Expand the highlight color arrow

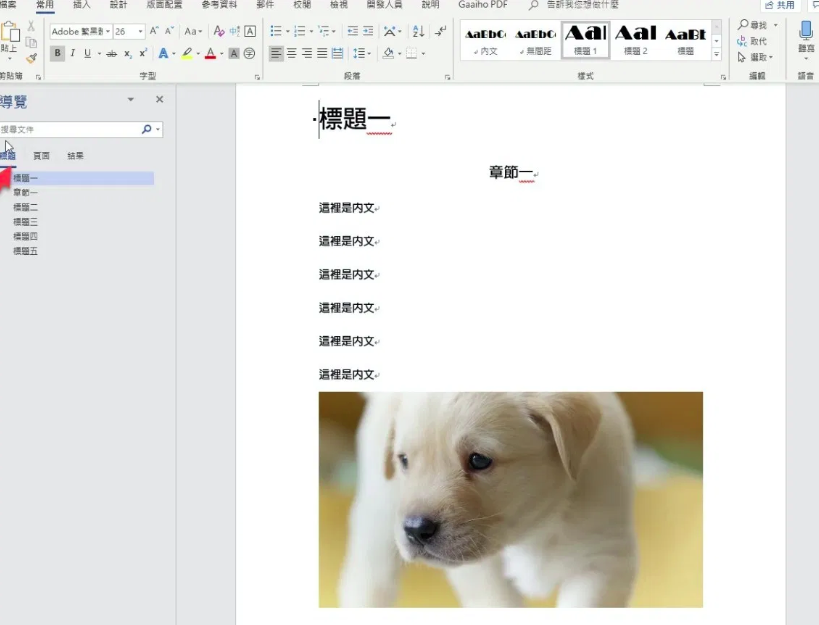pos(198,53)
